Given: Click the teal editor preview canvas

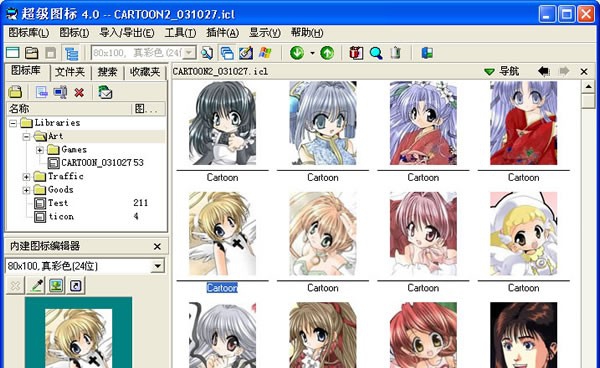Looking at the screenshot, I should click(78, 333).
